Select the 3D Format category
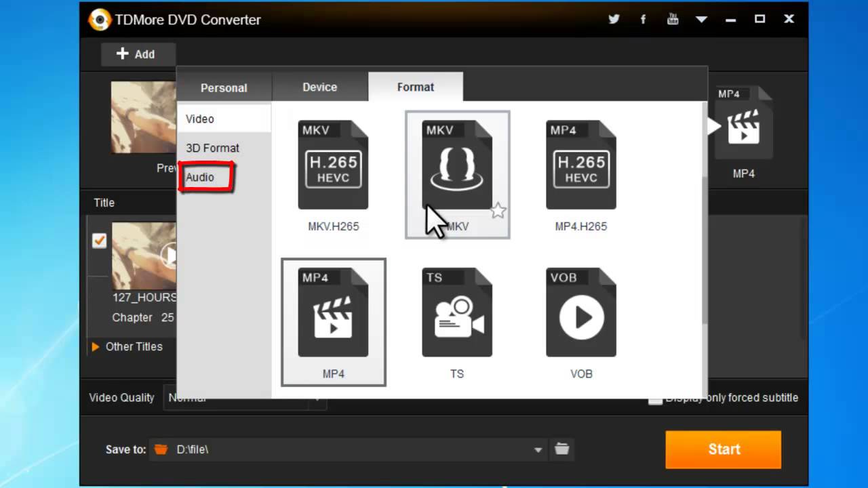The width and height of the screenshot is (868, 488). point(224,148)
